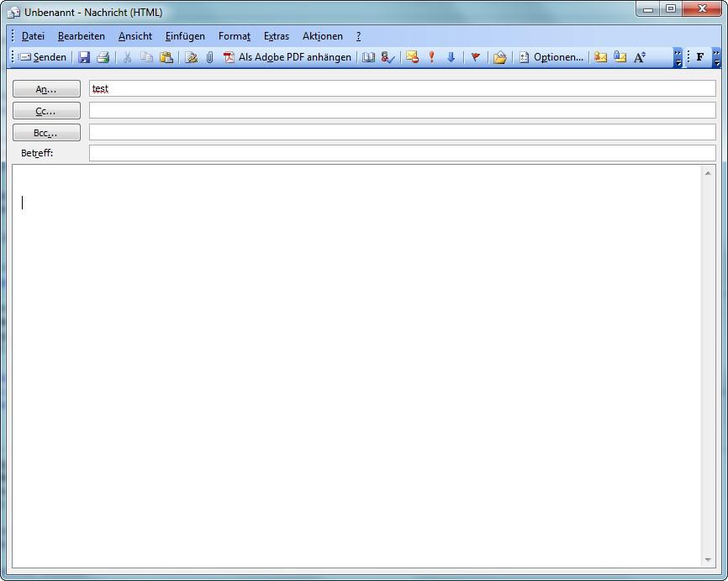Close the Unbenannt message window
The height and width of the screenshot is (581, 728).
point(703,8)
